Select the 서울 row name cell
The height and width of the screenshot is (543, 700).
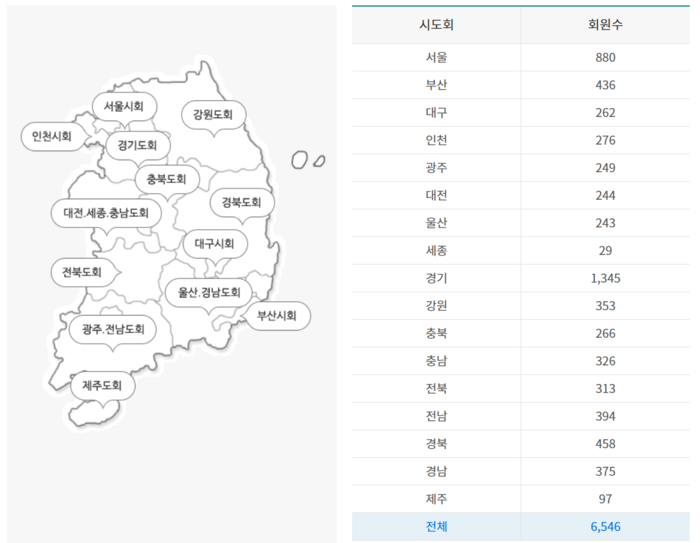point(436,58)
